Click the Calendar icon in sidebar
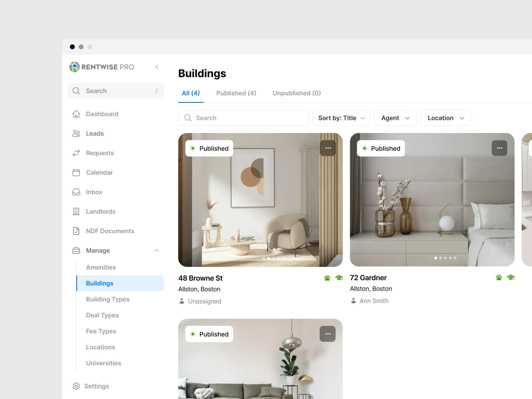Screen dimensions: 532x399 pyautogui.click(x=76, y=173)
